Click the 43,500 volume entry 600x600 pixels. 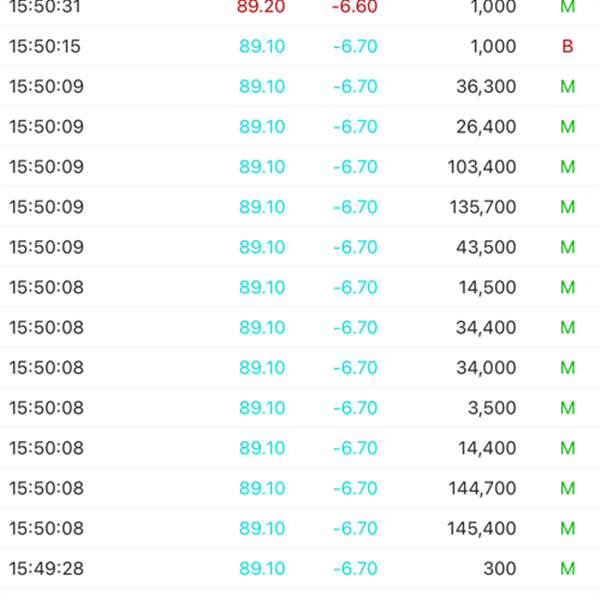pos(483,247)
